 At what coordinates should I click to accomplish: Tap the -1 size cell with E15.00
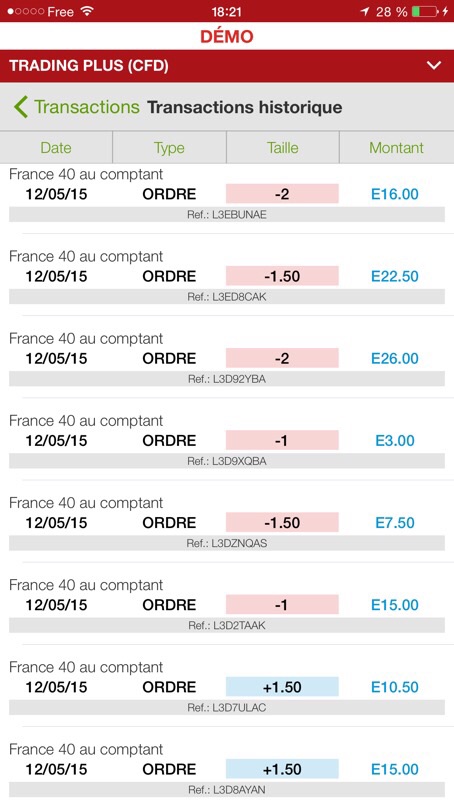pos(282,605)
